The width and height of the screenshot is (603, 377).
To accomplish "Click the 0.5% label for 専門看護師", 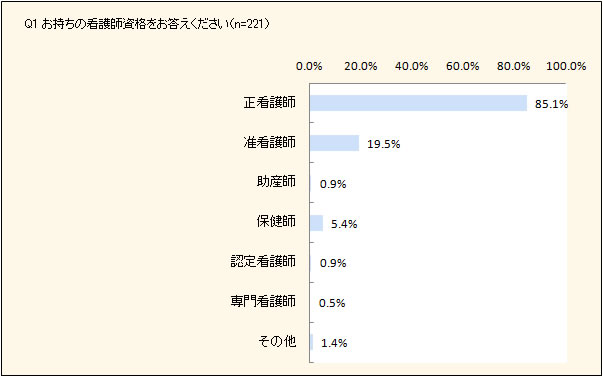I will (x=332, y=304).
